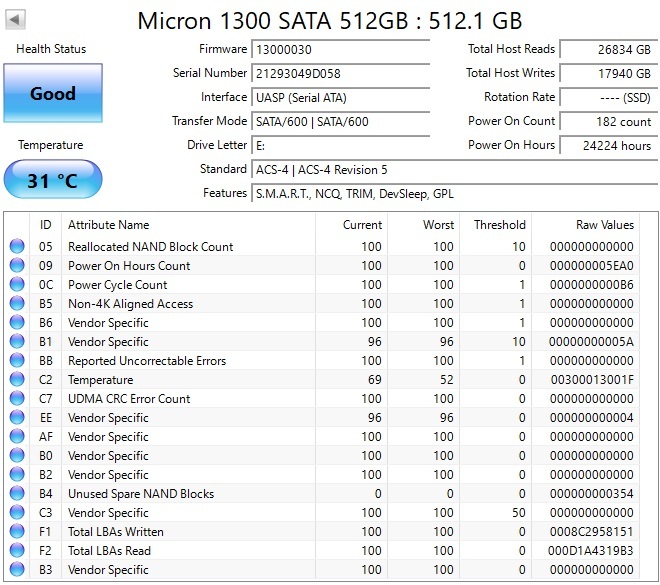Image resolution: width=660 pixels, height=585 pixels.
Task: Select the status dot for the B1 attribute
Action: coord(17,341)
